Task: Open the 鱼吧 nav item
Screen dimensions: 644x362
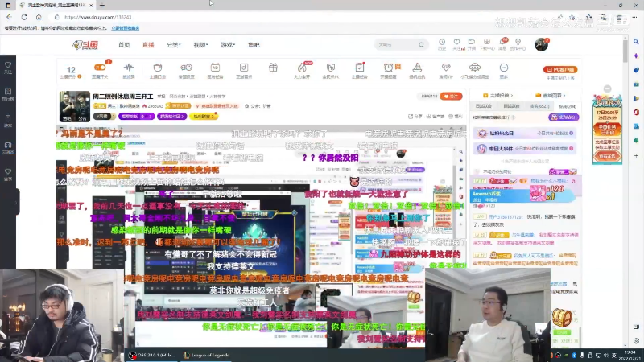Action: click(x=254, y=45)
